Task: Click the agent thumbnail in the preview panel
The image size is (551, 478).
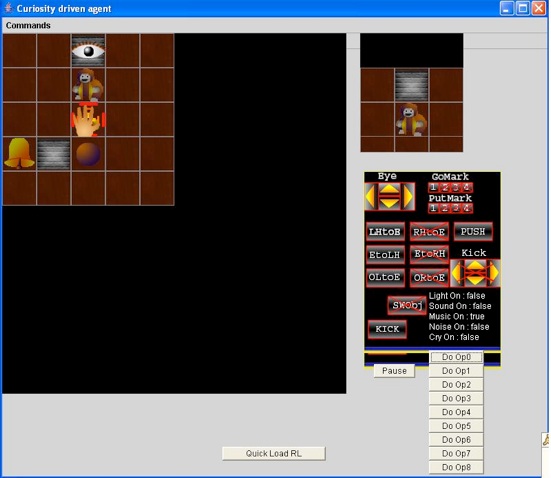Action: tap(411, 119)
